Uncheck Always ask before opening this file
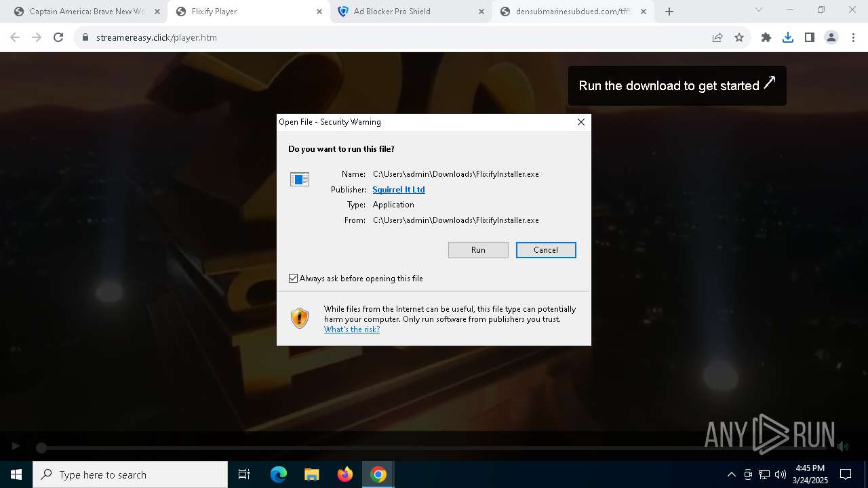This screenshot has height=488, width=868. tap(294, 279)
